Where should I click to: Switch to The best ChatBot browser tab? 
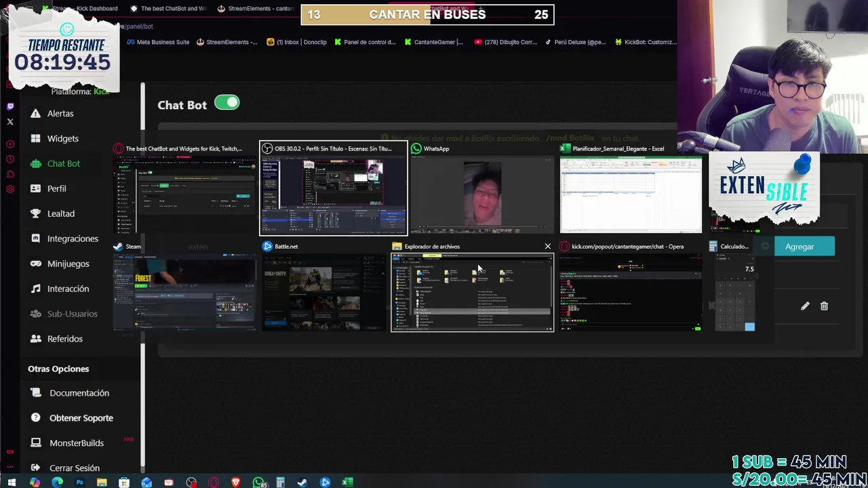click(x=170, y=8)
